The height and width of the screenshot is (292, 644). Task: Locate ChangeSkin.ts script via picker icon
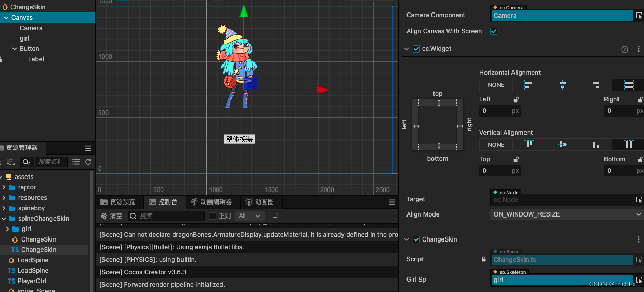coord(639,259)
